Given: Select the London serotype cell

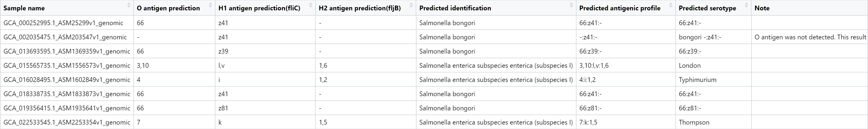Looking at the screenshot, I should (689, 66).
